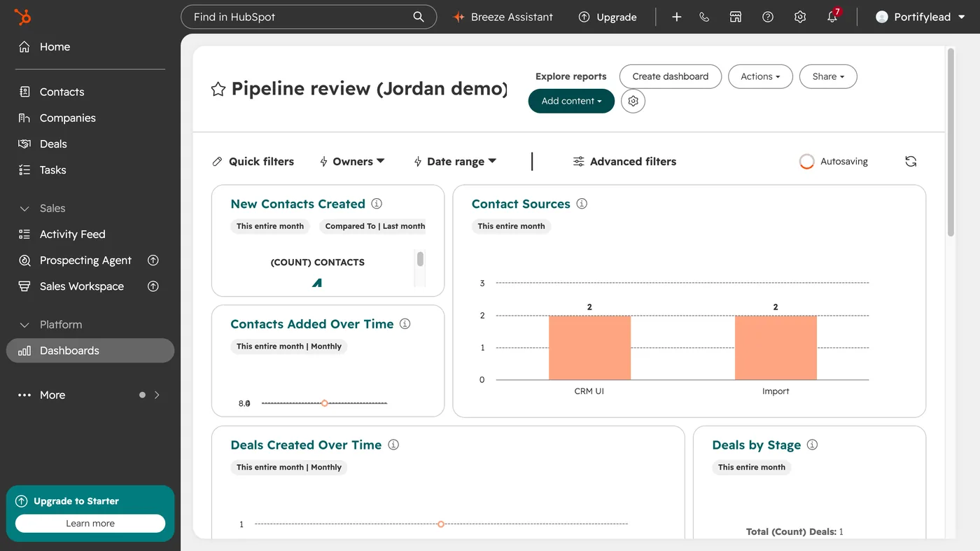Open the Deals by Stage report title
This screenshot has height=551, width=980.
pyautogui.click(x=756, y=445)
